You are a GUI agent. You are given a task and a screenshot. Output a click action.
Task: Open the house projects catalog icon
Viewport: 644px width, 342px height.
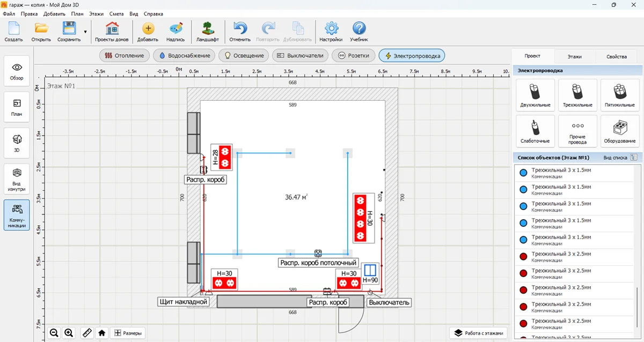112,32
